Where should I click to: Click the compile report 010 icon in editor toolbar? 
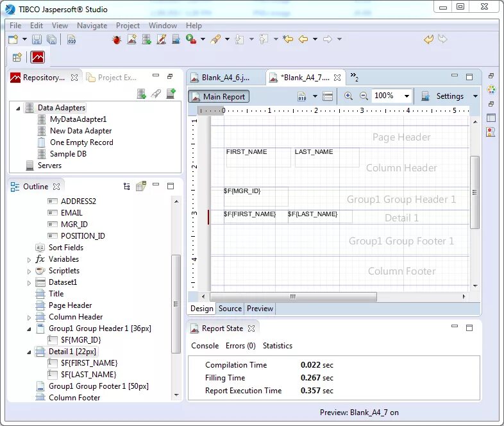[x=302, y=96]
